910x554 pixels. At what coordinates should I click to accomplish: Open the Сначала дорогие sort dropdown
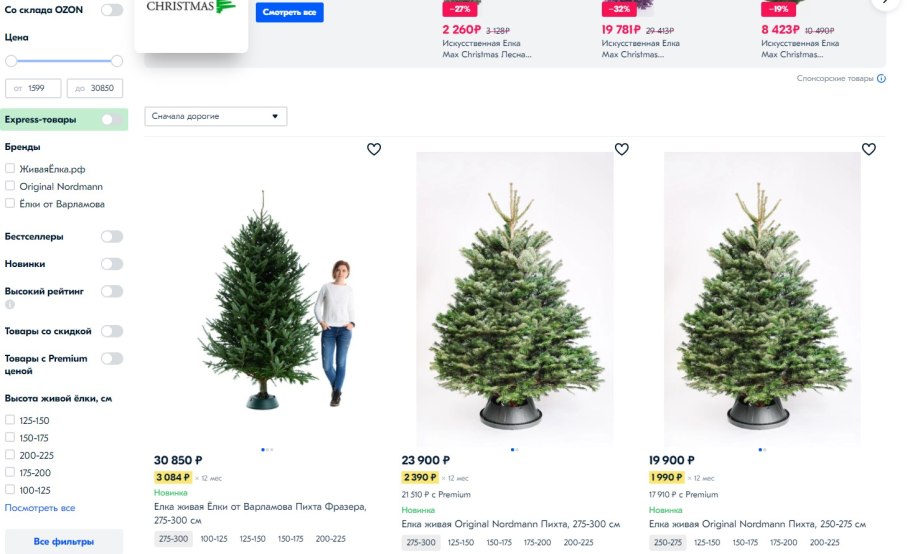point(215,116)
